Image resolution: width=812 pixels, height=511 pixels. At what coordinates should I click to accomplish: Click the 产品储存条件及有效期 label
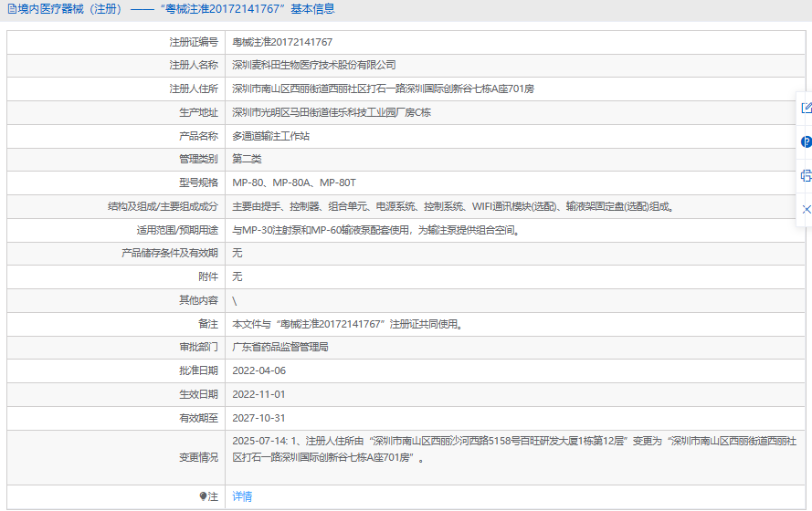click(170, 253)
